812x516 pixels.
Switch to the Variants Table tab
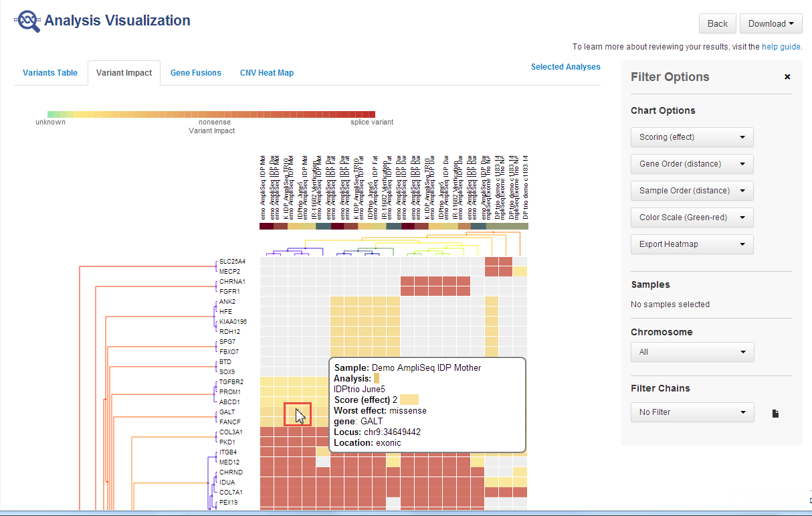[50, 73]
